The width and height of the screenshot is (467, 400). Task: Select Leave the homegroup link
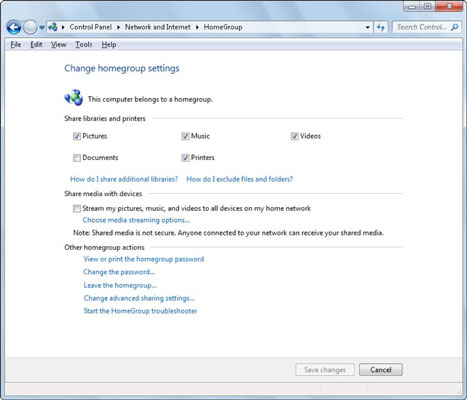coord(120,285)
